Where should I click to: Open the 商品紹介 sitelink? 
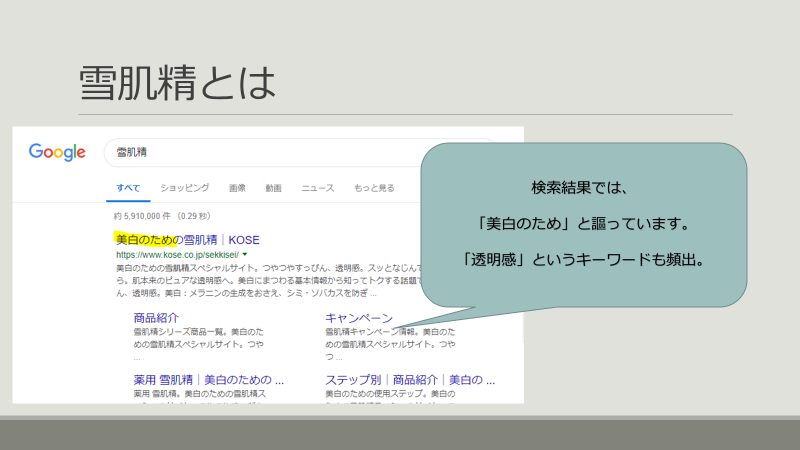(156, 318)
